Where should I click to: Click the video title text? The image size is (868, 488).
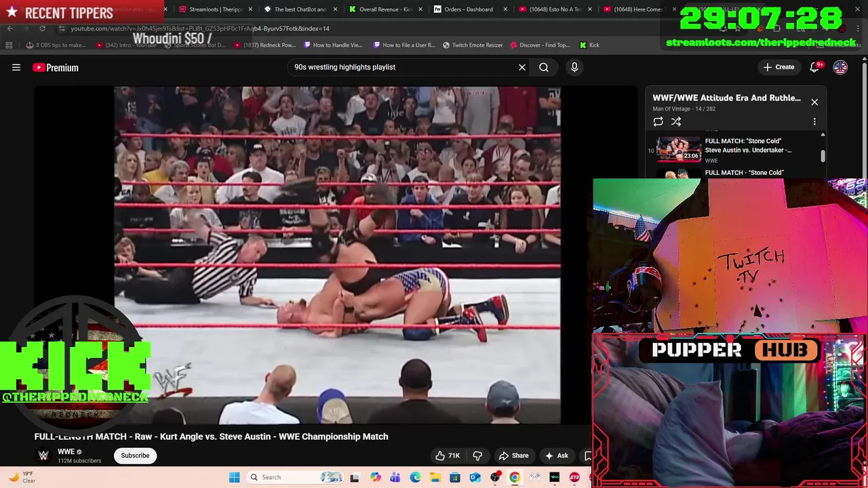(x=212, y=436)
